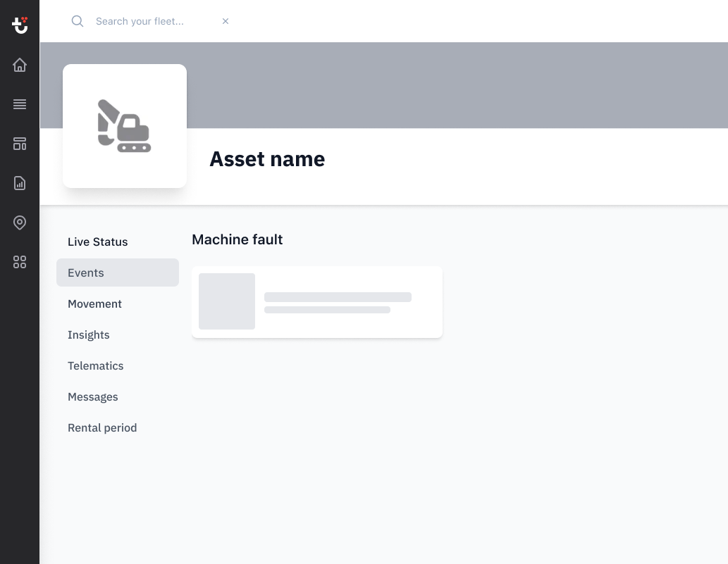Screen dimensions: 728x564
Task: Click the placeholder image in the event card
Action: (227, 301)
